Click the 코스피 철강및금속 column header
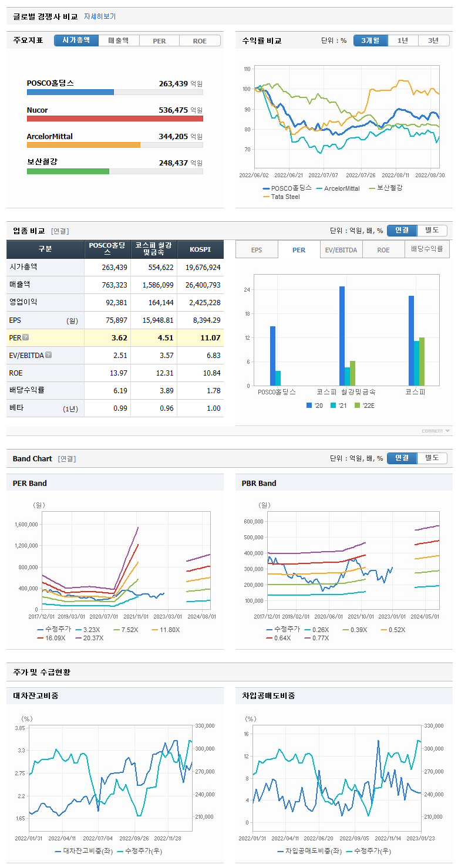The height and width of the screenshot is (868, 458). [153, 249]
